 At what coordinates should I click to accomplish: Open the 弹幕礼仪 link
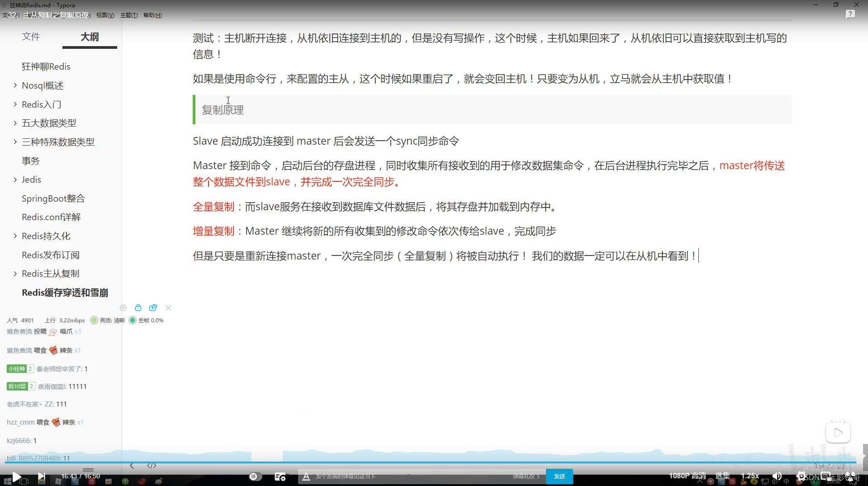tap(526, 477)
